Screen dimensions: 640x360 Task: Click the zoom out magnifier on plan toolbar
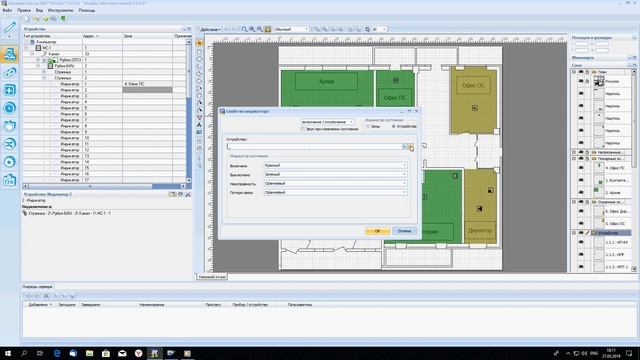point(260,29)
